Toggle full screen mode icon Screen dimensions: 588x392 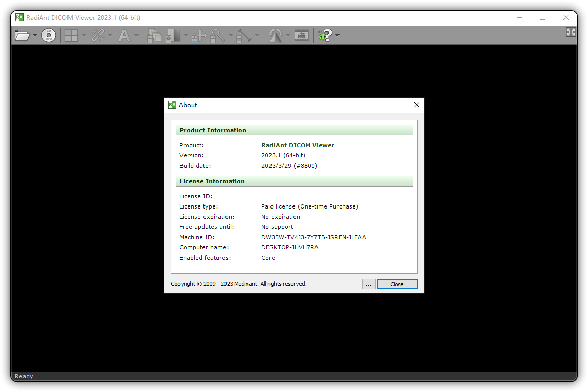tap(571, 32)
